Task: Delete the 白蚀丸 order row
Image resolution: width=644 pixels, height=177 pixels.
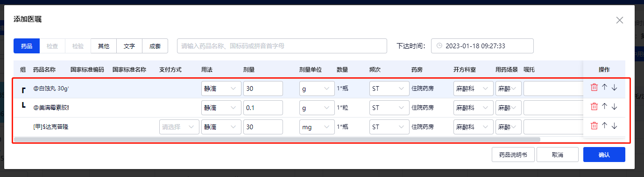Action: pyautogui.click(x=594, y=87)
